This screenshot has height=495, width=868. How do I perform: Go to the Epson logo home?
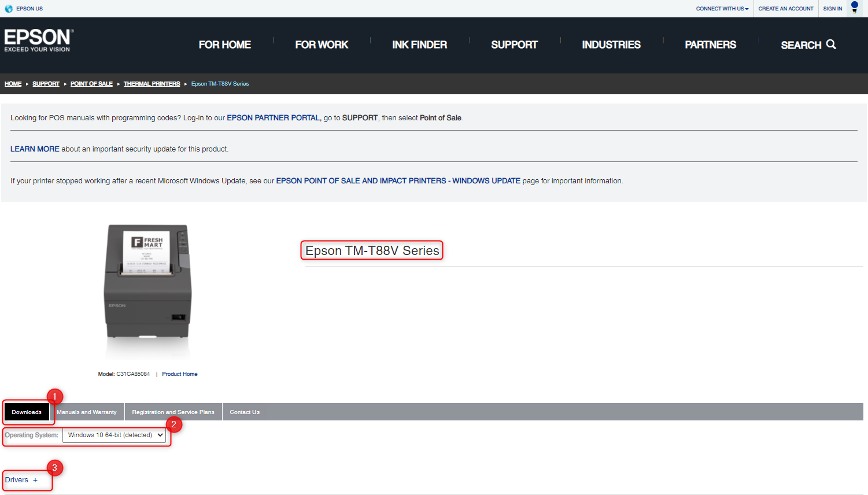pos(39,40)
